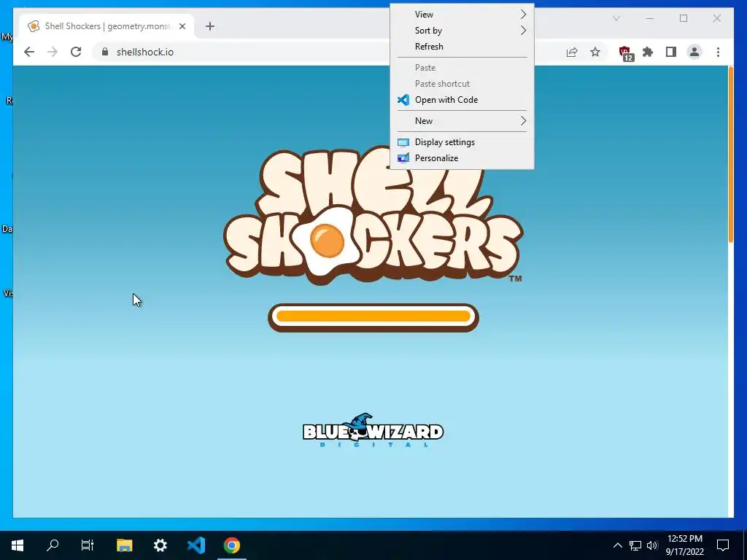Click the Personalize menu icon
Viewport: 747px width, 560px height.
point(403,158)
